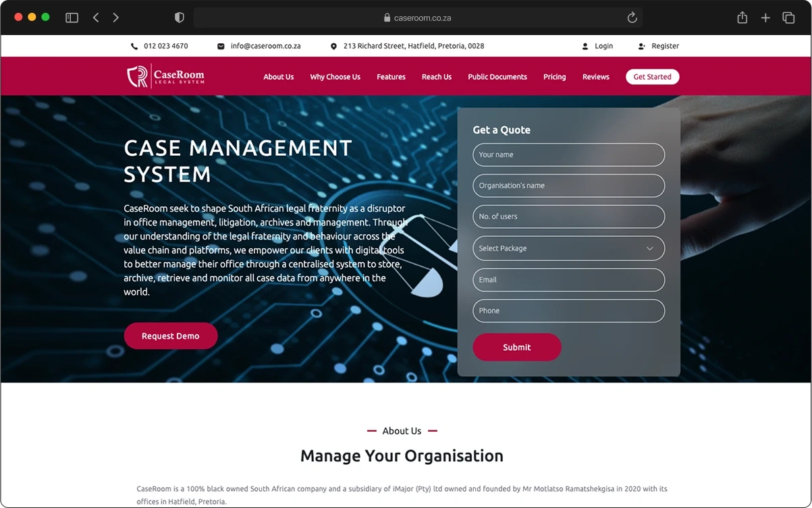Click the No. of users field
The width and height of the screenshot is (812, 508).
point(568,217)
